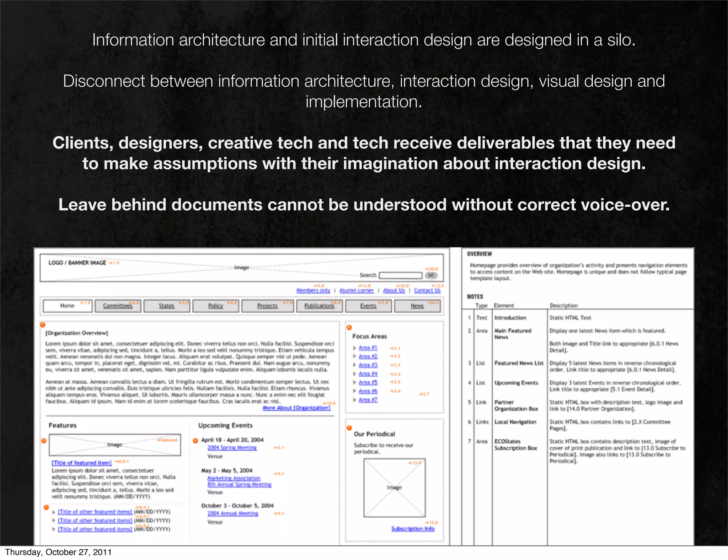Open the 2004 Annual Meeting link

coord(233,513)
